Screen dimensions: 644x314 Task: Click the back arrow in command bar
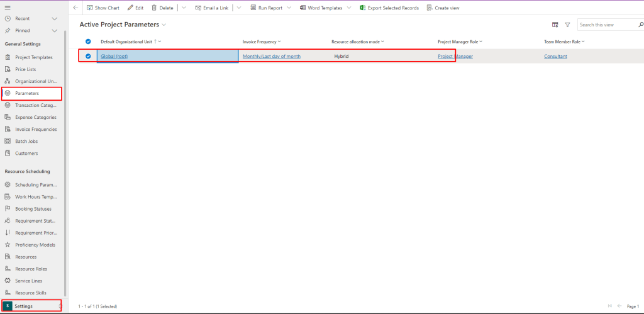point(75,8)
